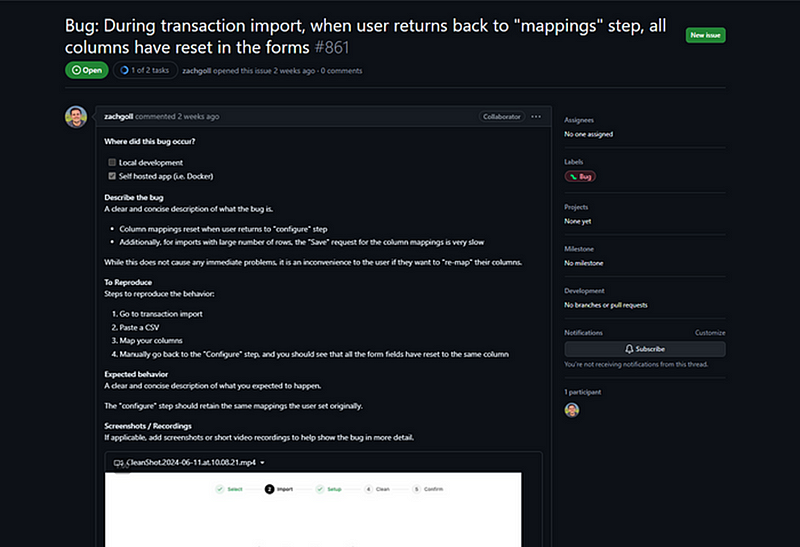Open zachgoll's profile link in comment header
The width and height of the screenshot is (800, 547).
click(122, 117)
